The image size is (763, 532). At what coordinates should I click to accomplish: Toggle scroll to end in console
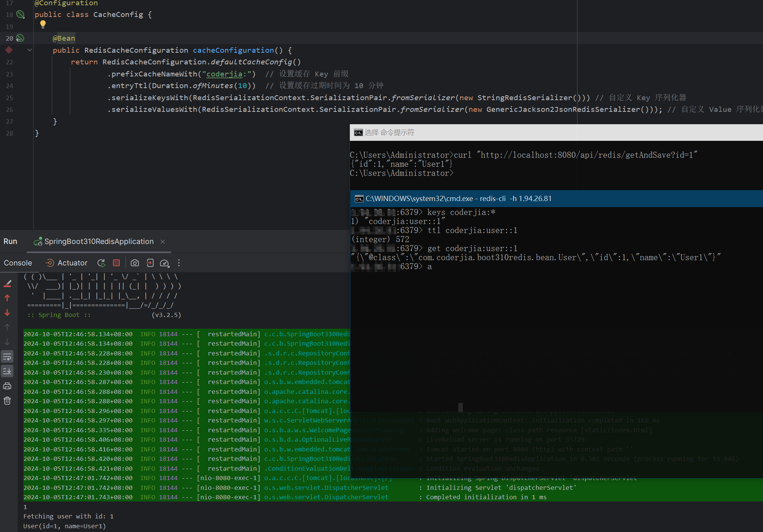pos(7,372)
